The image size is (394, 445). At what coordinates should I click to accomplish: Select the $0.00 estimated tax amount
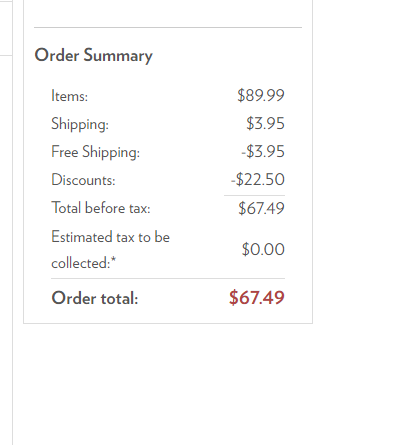click(x=263, y=249)
